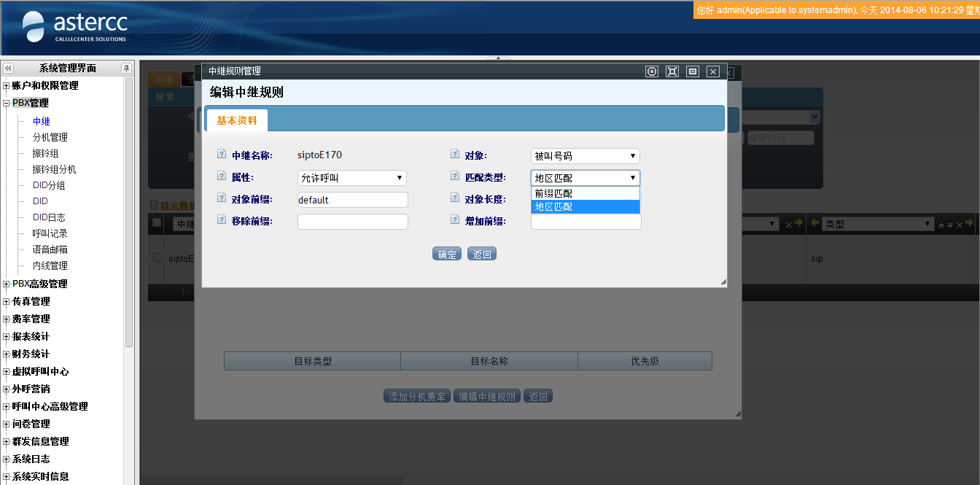Open 分机管理 in the sidebar
Image resolution: width=980 pixels, height=485 pixels.
tap(50, 137)
